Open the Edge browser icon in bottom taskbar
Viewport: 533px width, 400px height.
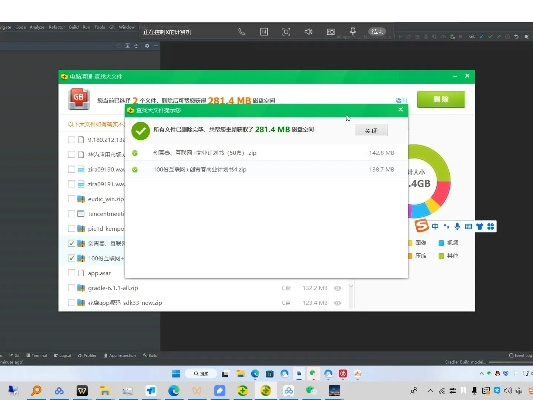click(174, 390)
